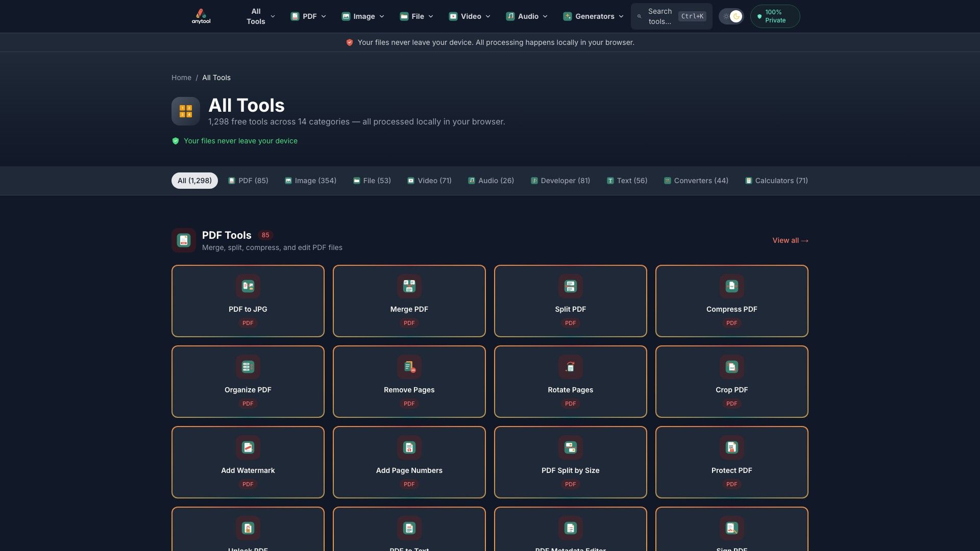Open the PDF to JPG tool icon
980x551 pixels.
(x=248, y=286)
